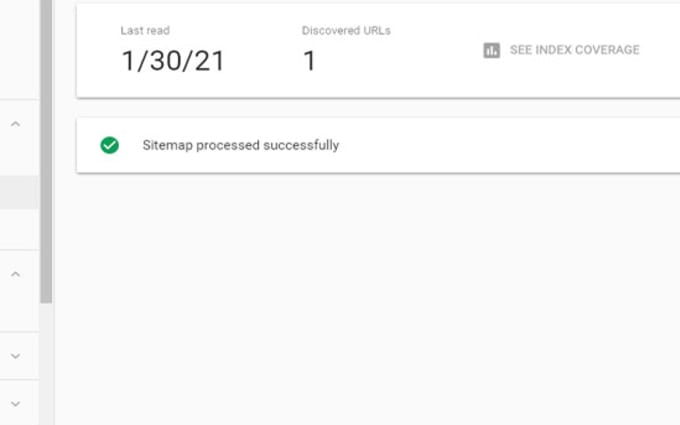Click empty page area below the status card

click(x=367, y=299)
